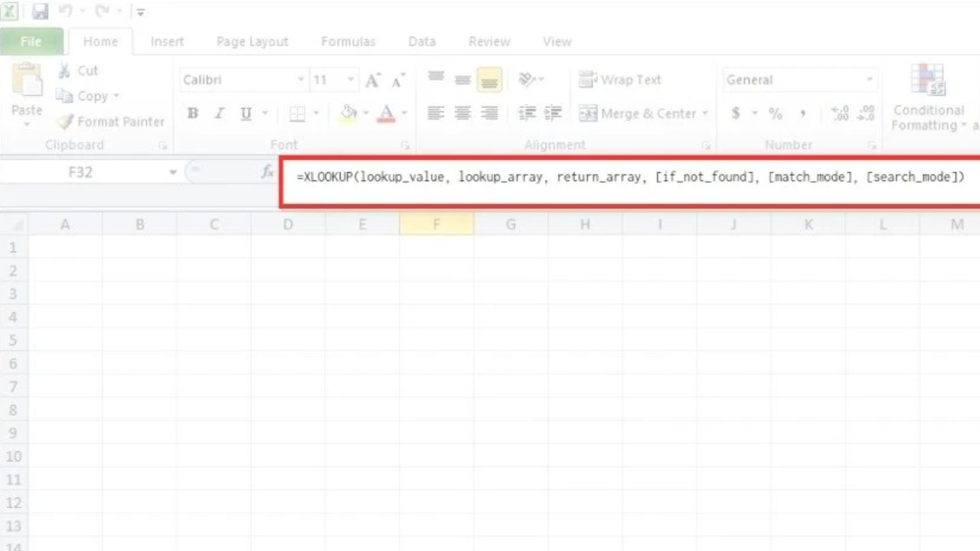Switch to the Formulas tab

[348, 41]
